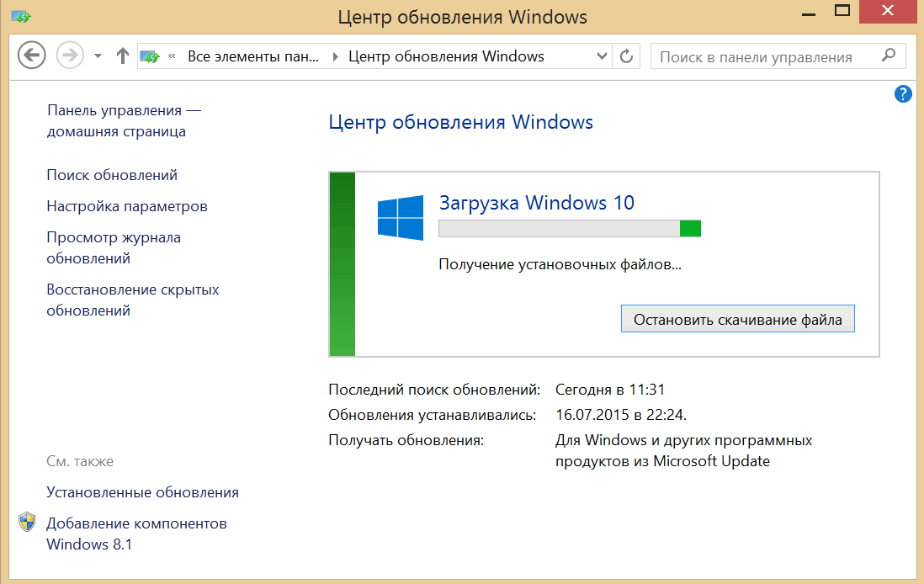
Task: Click the magnifier search icon
Action: pyautogui.click(x=888, y=56)
